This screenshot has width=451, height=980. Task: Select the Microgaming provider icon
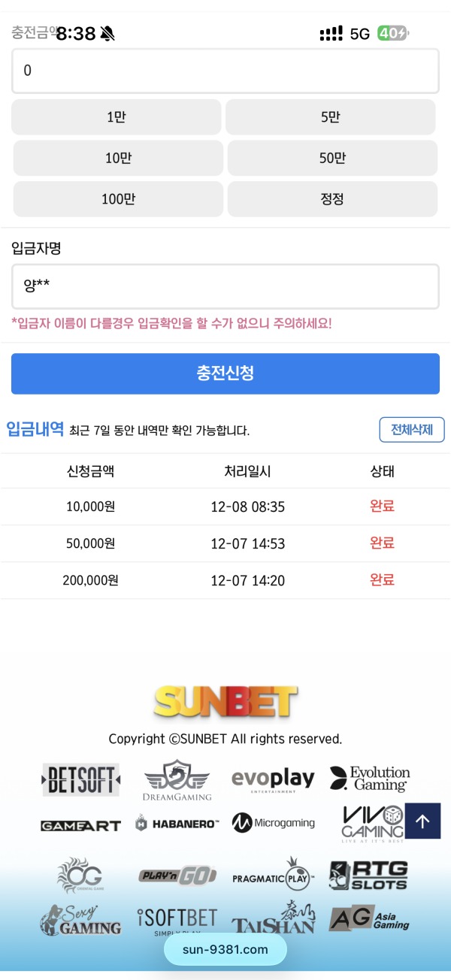pyautogui.click(x=273, y=822)
